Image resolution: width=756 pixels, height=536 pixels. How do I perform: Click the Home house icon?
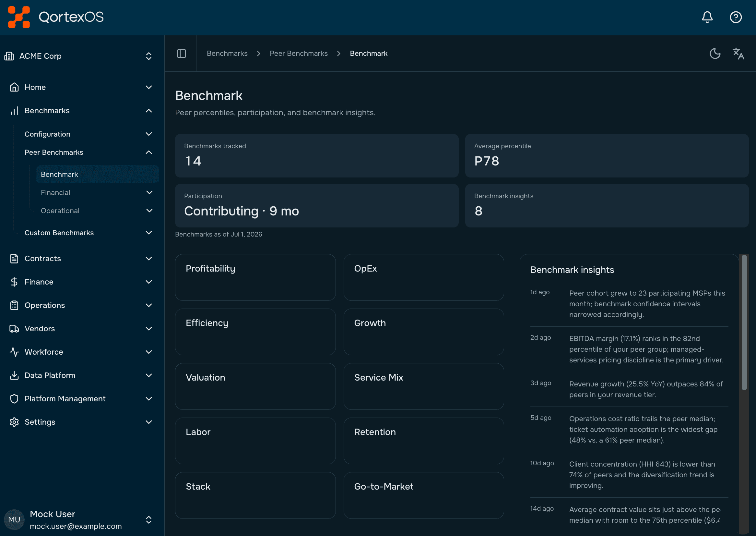[x=14, y=87]
